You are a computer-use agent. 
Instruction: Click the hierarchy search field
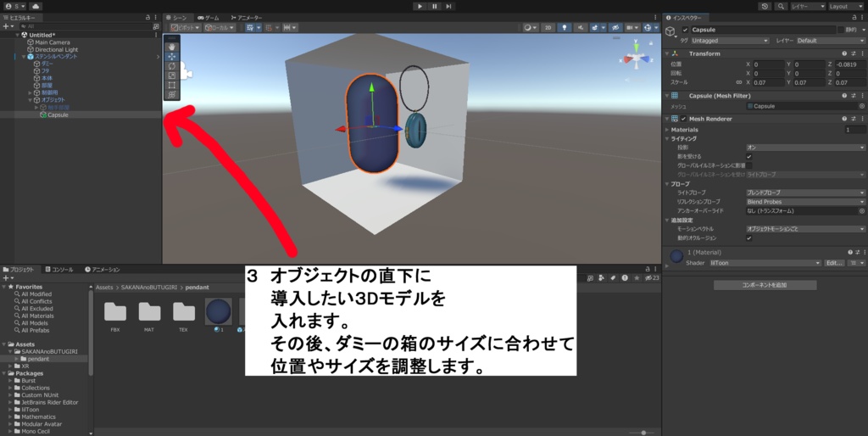[88, 26]
